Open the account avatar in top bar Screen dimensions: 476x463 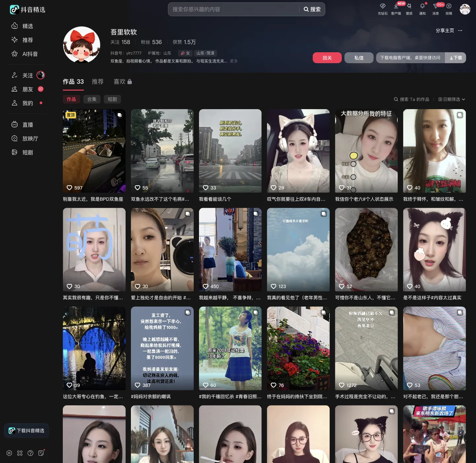pyautogui.click(x=465, y=9)
